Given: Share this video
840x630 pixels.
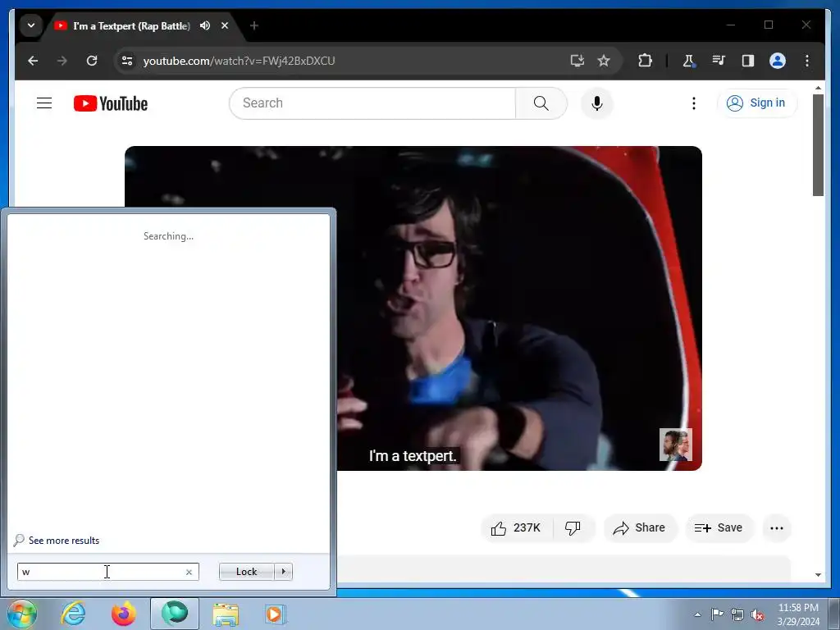Looking at the screenshot, I should pyautogui.click(x=640, y=528).
